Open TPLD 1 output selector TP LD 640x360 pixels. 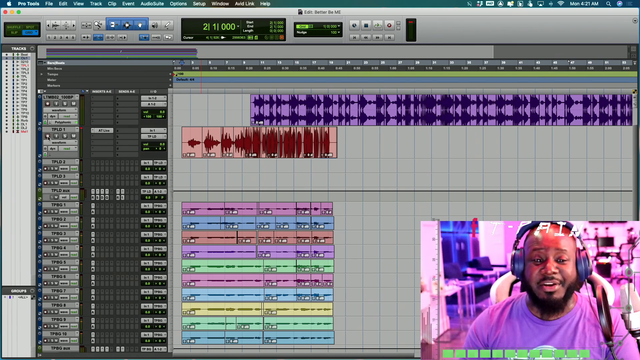153,136
